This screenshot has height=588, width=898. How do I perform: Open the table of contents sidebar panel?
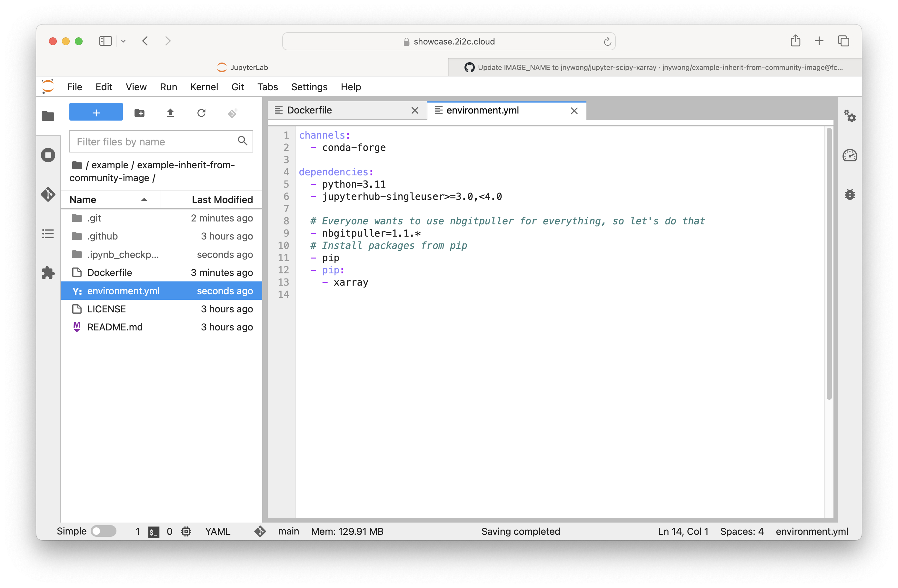[x=48, y=234]
